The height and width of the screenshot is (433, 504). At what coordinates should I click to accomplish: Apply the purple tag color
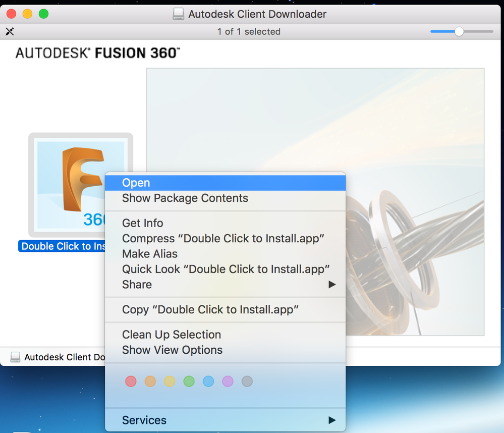[x=228, y=382]
